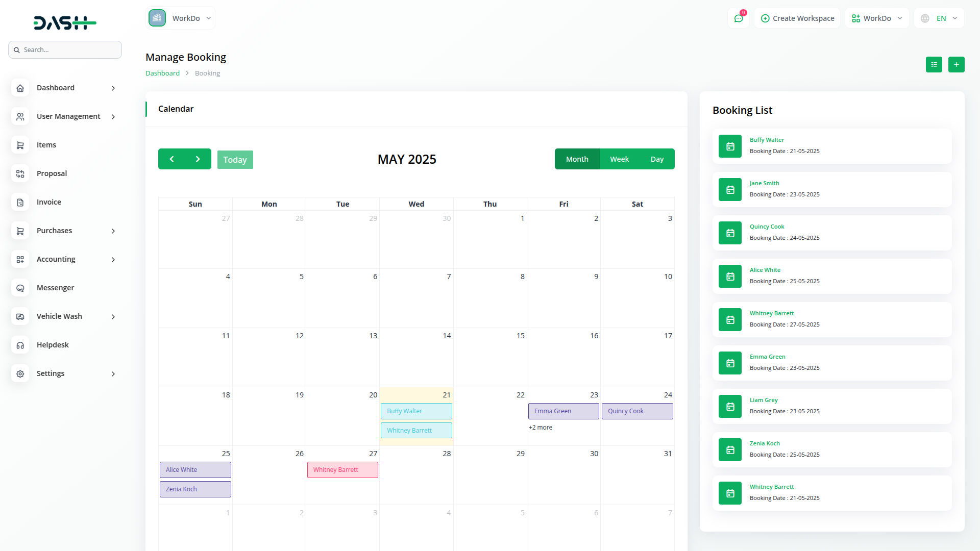980x551 pixels.
Task: Click the Helpdesk headset icon
Action: [20, 345]
